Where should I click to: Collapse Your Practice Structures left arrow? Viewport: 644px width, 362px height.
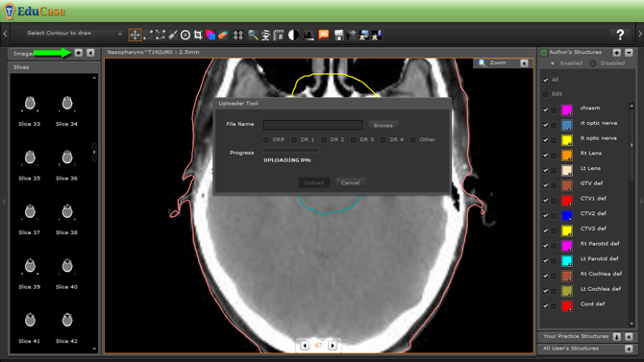tap(629, 336)
